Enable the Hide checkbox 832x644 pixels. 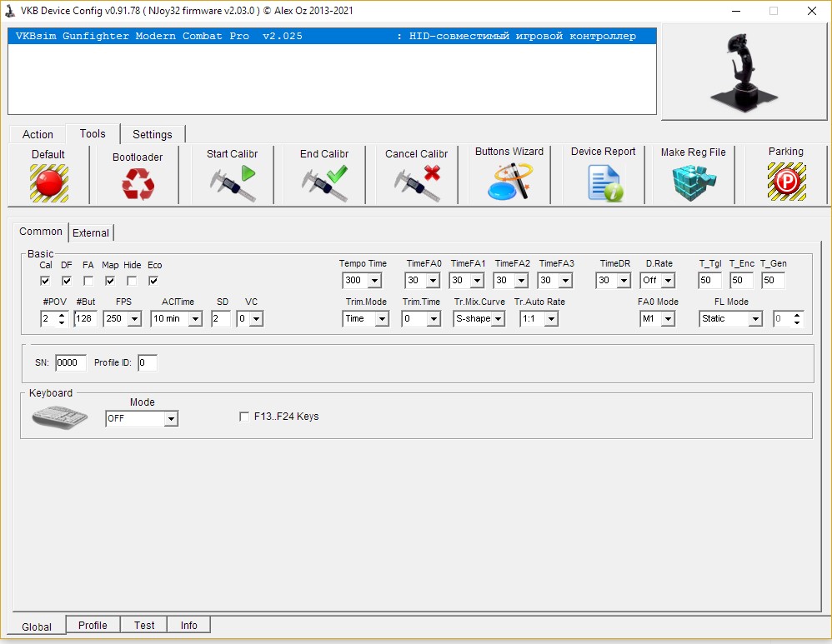[132, 281]
